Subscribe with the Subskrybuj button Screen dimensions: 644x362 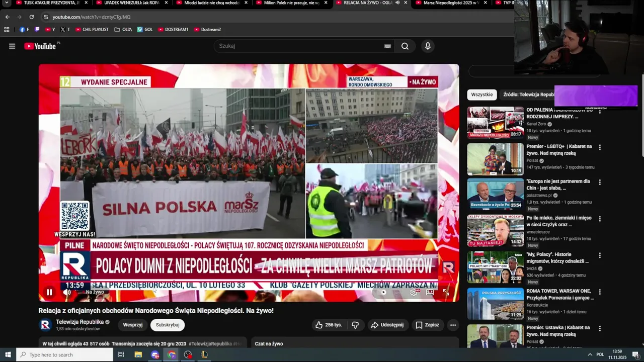[168, 325]
